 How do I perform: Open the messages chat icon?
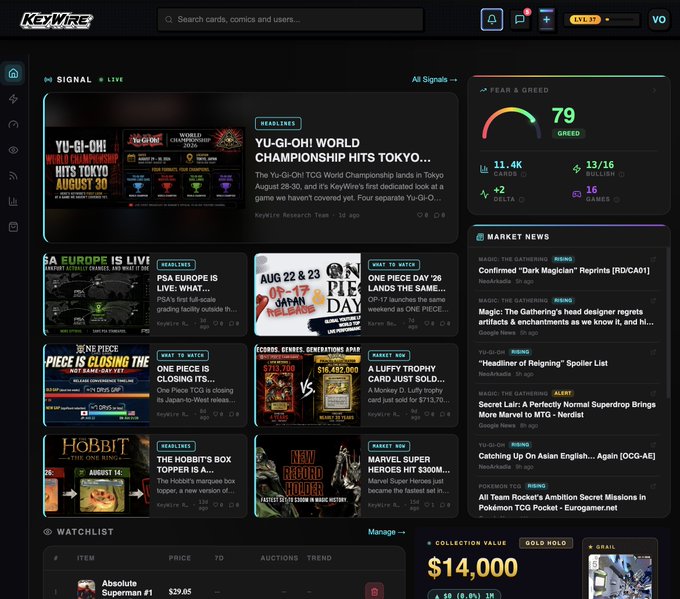tap(520, 20)
